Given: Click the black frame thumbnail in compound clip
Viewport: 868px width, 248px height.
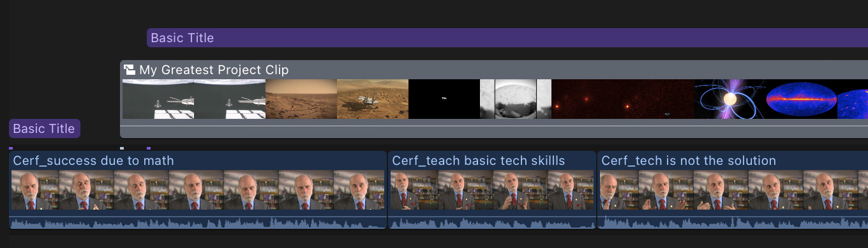Looking at the screenshot, I should 444,99.
